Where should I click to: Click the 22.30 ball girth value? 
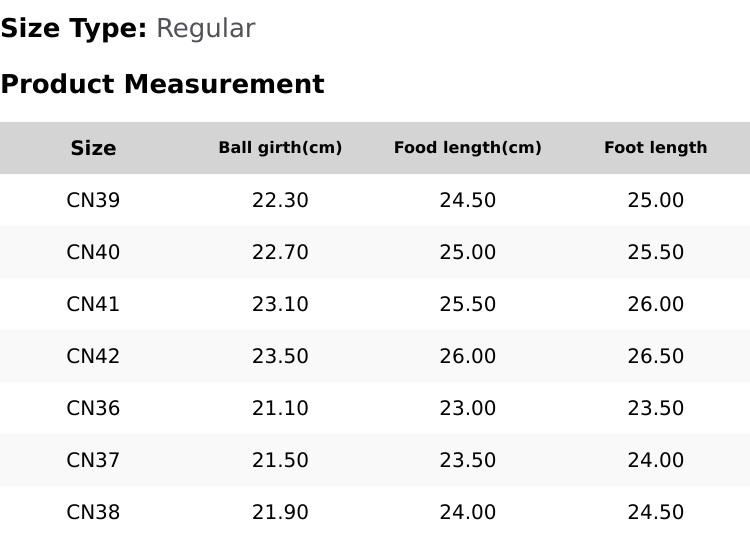point(280,200)
